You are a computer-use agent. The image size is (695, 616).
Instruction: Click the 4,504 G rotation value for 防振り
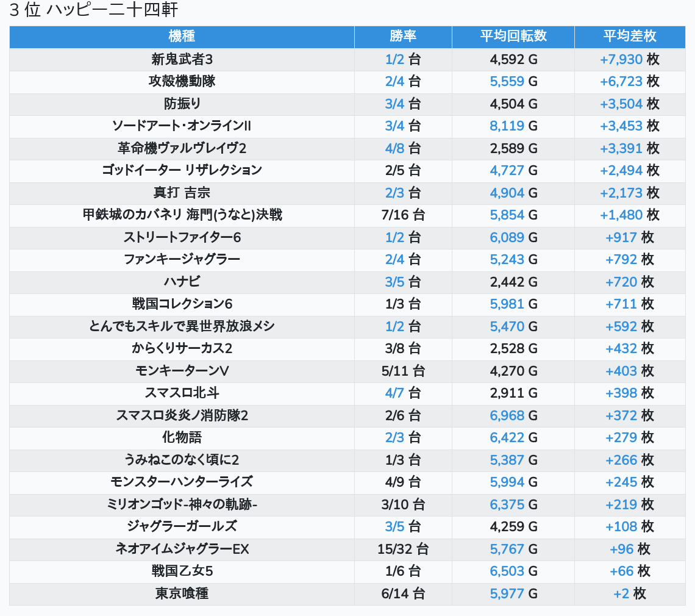point(513,104)
